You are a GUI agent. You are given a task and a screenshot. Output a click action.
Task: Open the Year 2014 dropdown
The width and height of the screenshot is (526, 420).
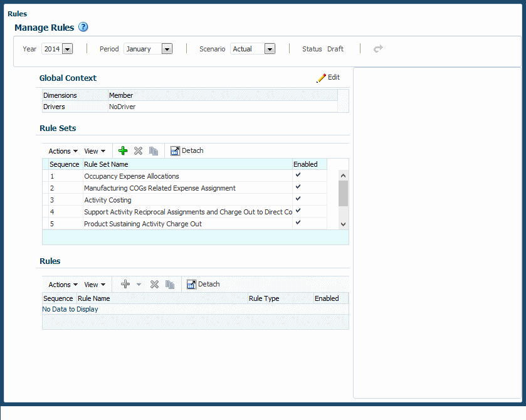tap(68, 49)
